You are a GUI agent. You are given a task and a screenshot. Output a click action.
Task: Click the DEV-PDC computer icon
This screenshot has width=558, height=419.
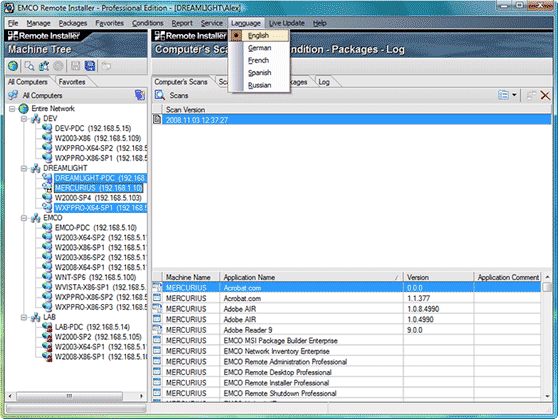[47, 128]
